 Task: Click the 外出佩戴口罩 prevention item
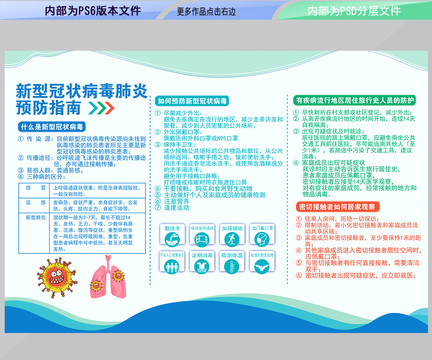(178, 132)
